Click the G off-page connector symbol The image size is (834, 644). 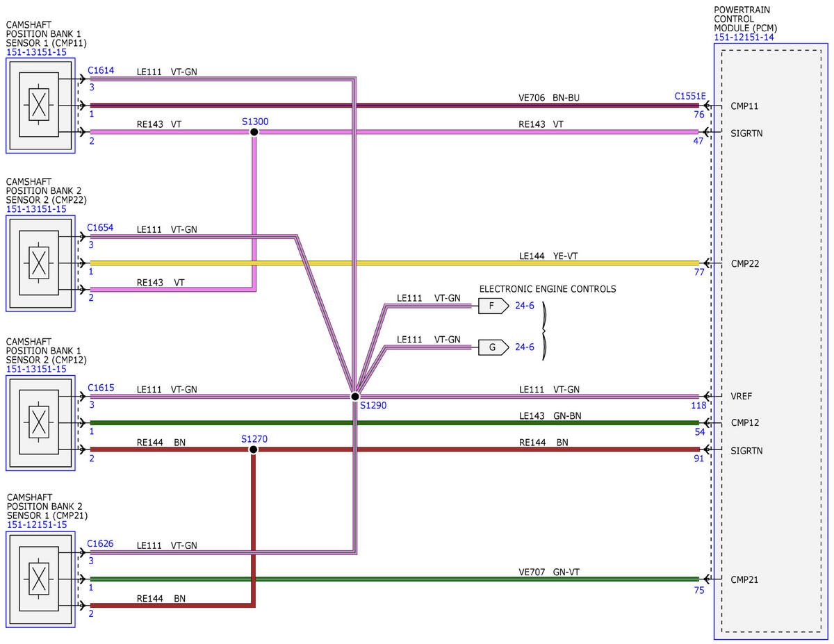[493, 347]
